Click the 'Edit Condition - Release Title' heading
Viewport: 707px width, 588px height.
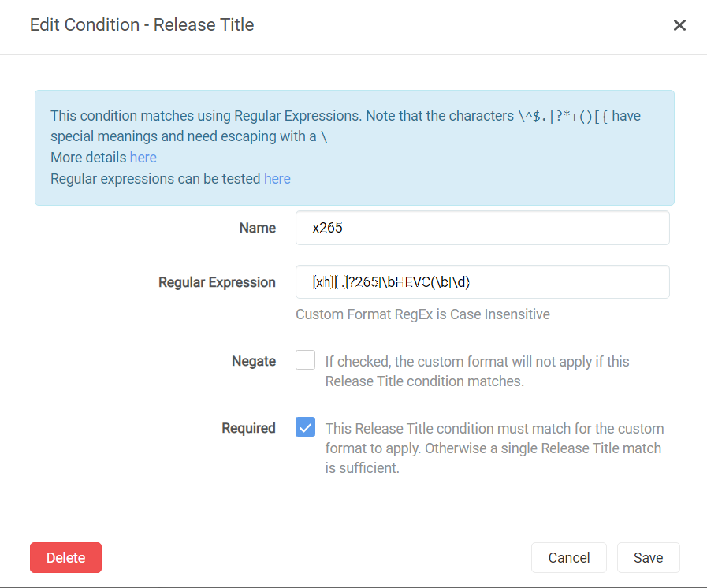(141, 24)
